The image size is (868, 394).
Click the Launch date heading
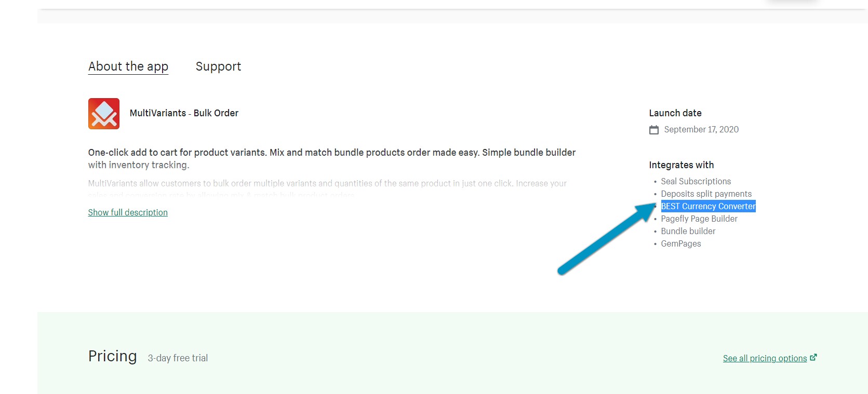click(675, 113)
